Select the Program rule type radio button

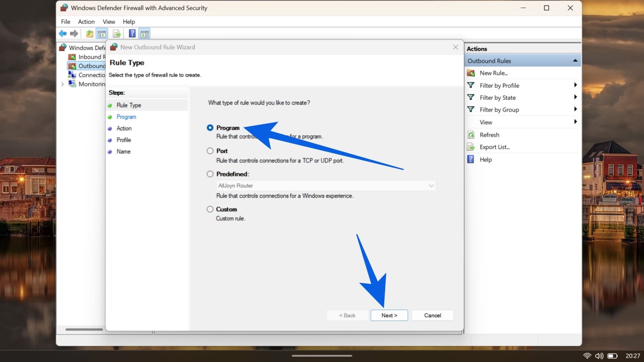pyautogui.click(x=210, y=127)
